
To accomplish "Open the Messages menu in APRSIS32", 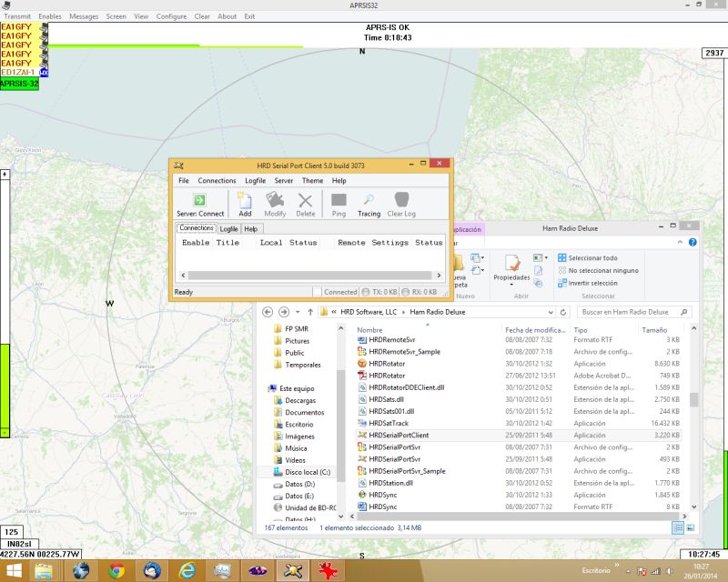I will point(84,16).
